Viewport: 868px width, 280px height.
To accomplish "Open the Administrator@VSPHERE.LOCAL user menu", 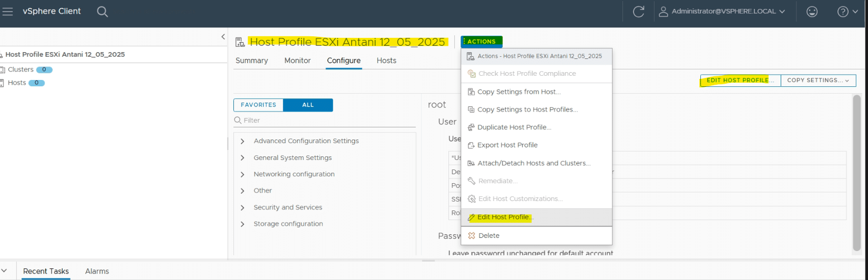I will 722,11.
